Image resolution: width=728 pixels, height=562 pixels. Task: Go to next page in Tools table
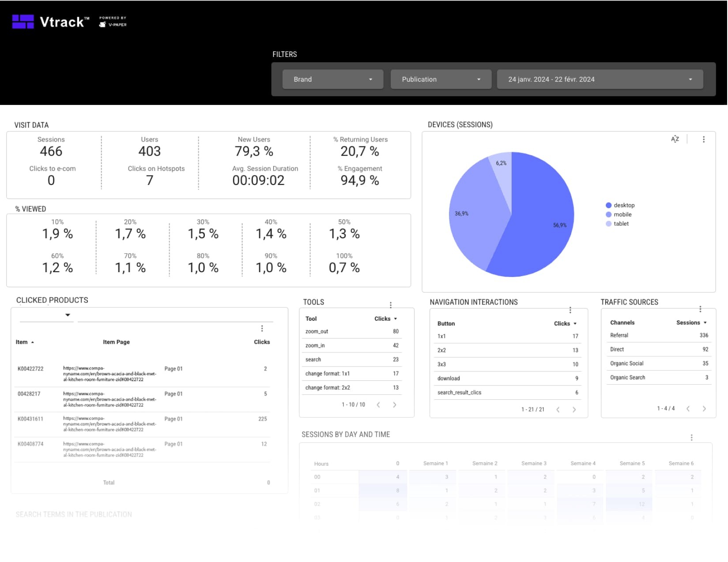click(x=395, y=405)
